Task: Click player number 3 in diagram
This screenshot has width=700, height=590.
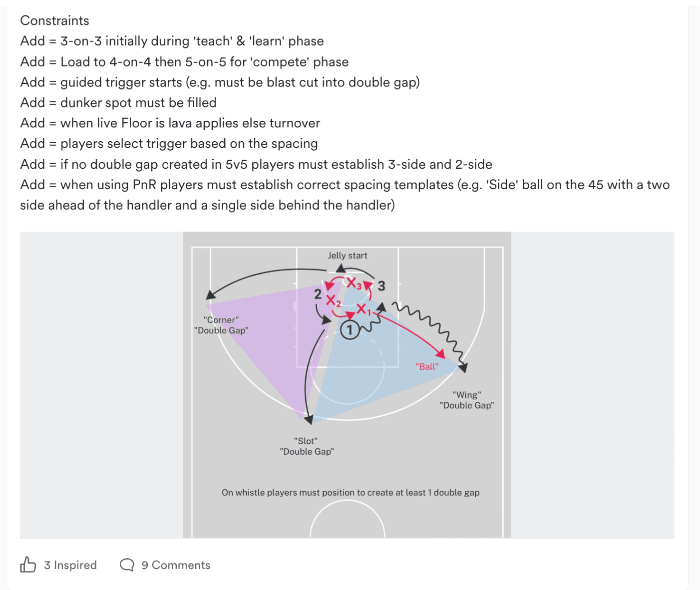Action: point(381,286)
